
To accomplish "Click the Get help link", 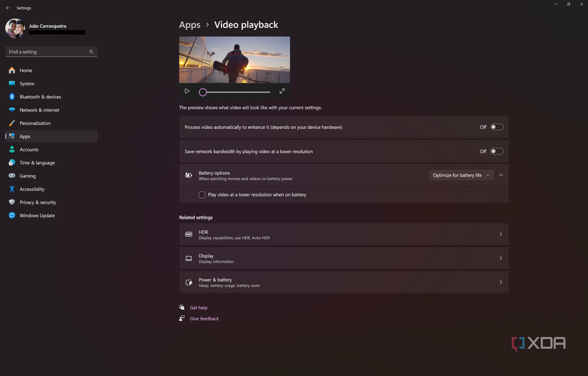I will point(198,308).
